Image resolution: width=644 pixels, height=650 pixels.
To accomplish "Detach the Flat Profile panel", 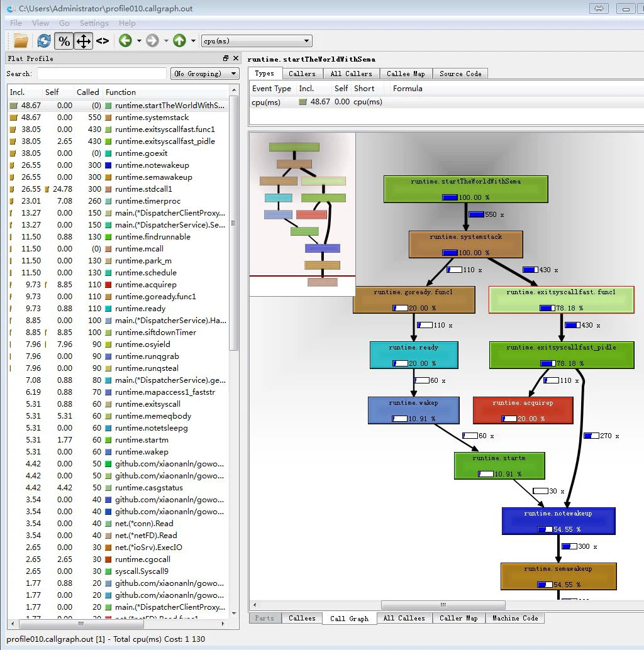I will (x=226, y=58).
